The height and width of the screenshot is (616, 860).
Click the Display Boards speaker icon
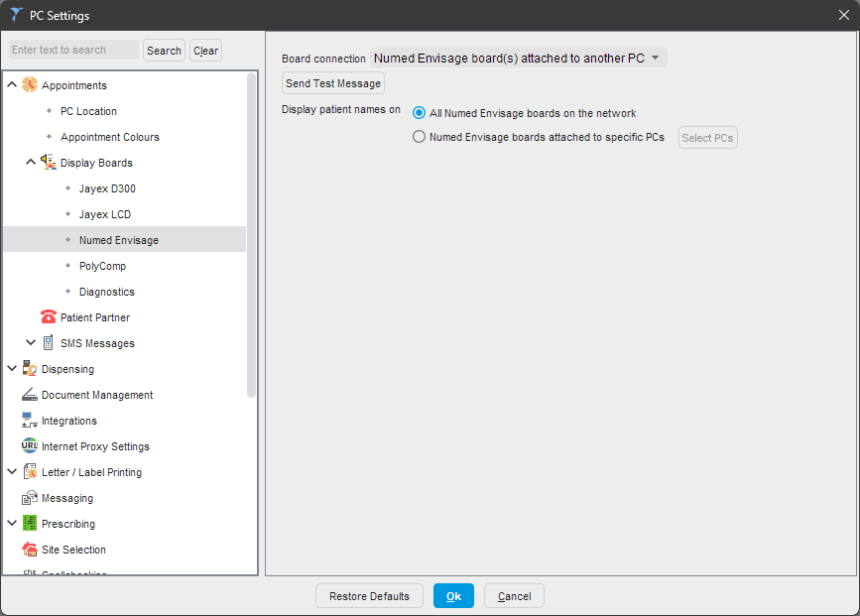(x=49, y=163)
